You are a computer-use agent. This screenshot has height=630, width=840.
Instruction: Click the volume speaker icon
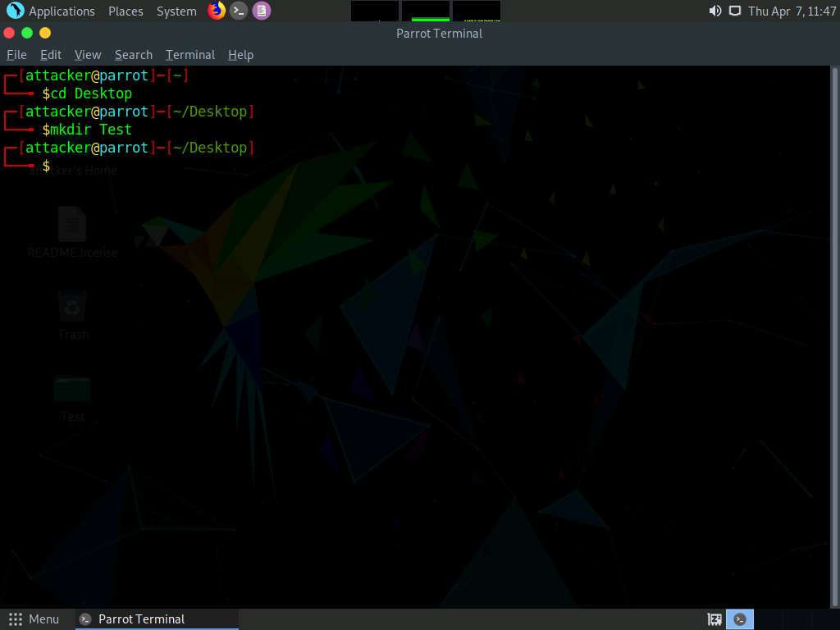pyautogui.click(x=715, y=11)
